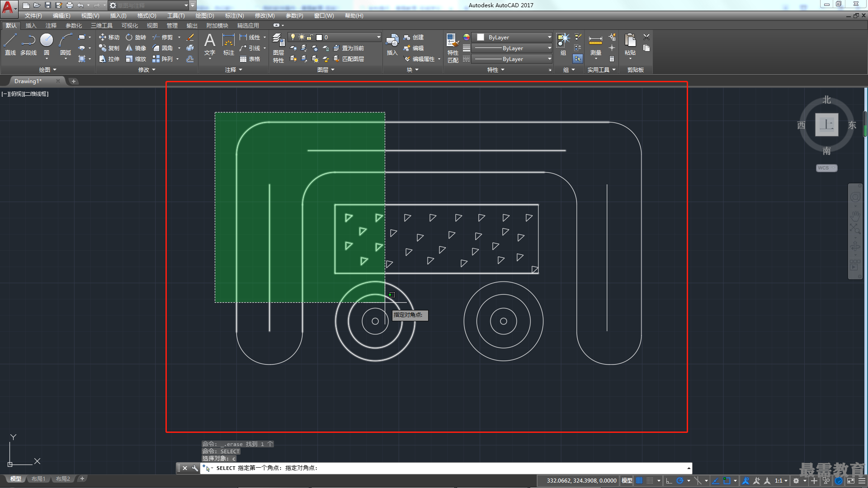
Task: Click the Cut icon in Clipboard panel
Action: coord(646,37)
